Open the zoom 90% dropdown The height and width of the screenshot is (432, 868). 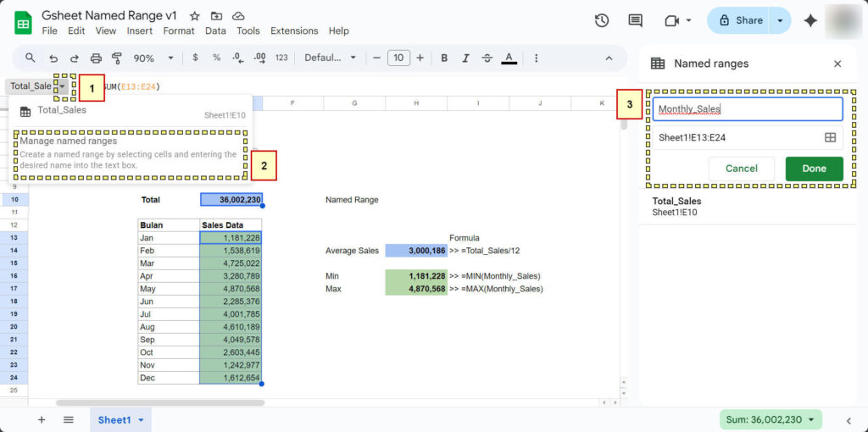click(153, 58)
